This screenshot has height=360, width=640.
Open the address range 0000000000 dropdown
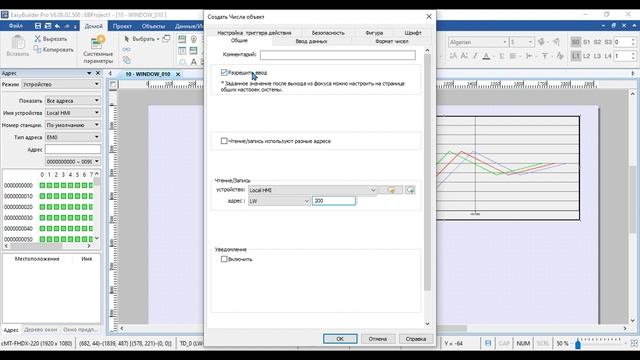73,162
